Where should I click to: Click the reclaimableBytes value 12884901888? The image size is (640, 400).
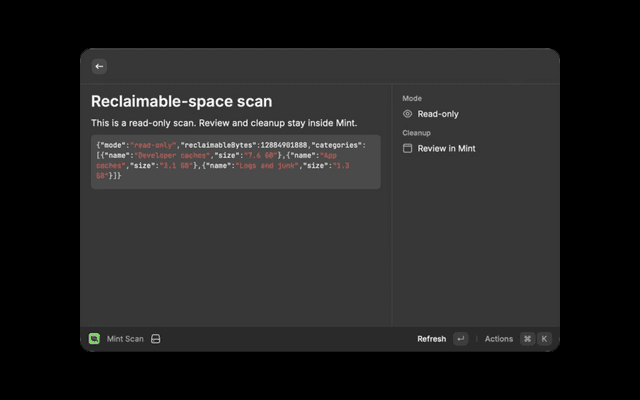point(284,145)
